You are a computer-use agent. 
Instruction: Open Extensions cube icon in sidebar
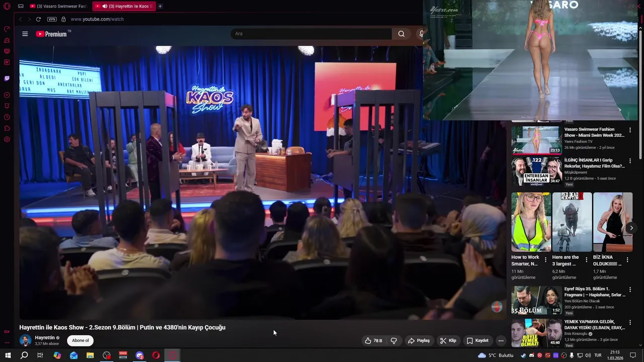[7, 128]
